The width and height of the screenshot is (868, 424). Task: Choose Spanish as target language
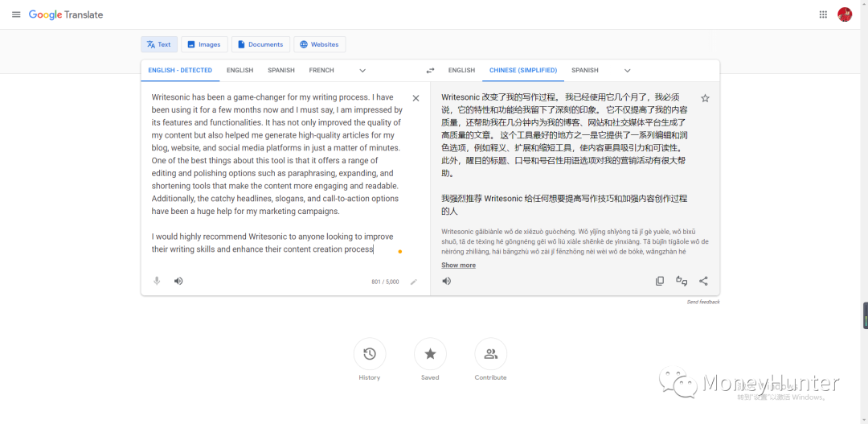point(584,70)
